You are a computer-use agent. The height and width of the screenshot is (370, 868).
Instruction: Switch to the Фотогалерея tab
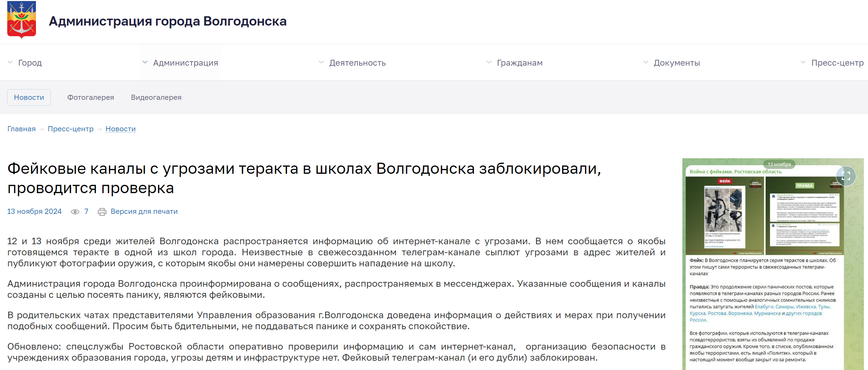(91, 97)
